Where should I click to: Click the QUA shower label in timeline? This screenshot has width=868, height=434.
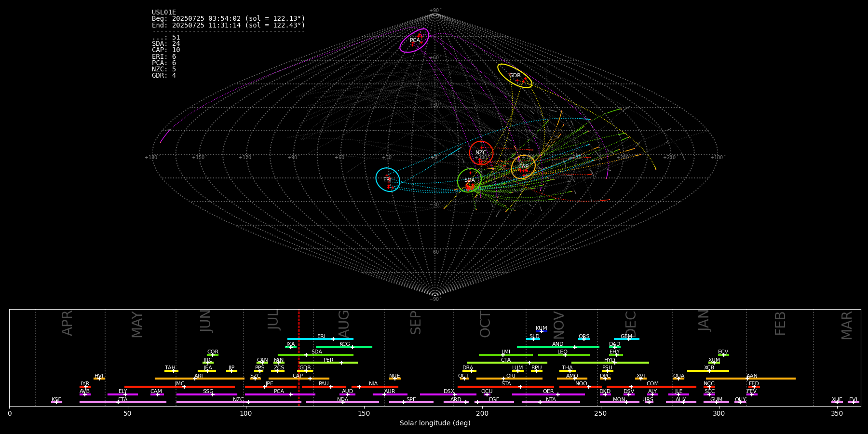[x=678, y=376]
